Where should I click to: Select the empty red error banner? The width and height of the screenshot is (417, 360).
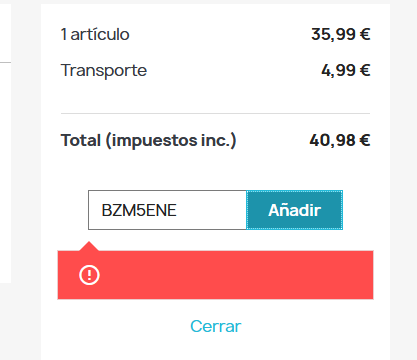click(215, 275)
